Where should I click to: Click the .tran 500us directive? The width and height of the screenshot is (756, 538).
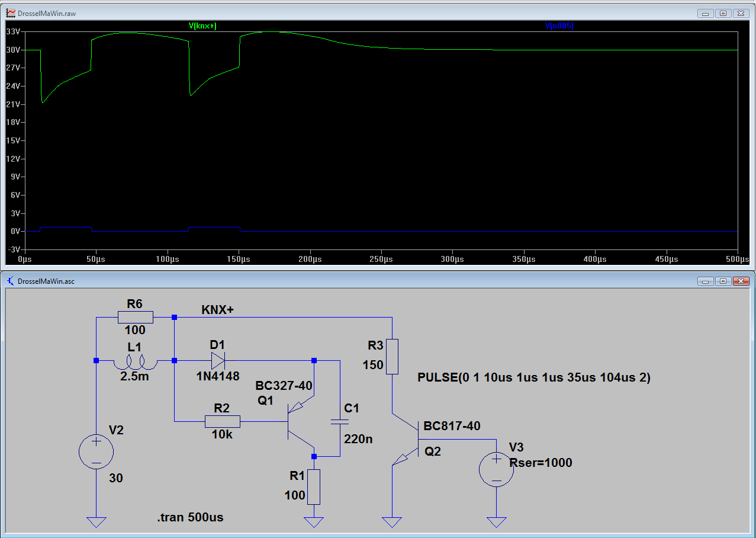pos(190,517)
